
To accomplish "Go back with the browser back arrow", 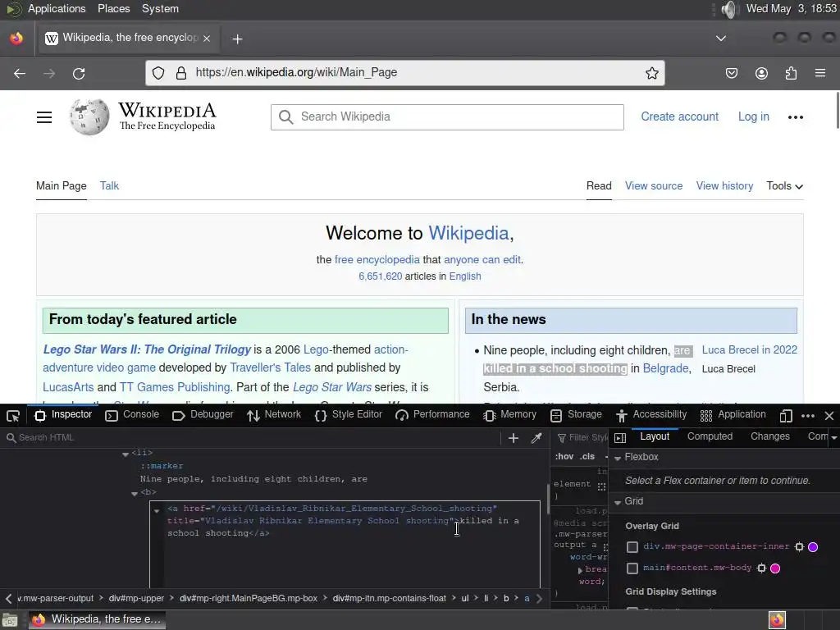I will (20, 73).
